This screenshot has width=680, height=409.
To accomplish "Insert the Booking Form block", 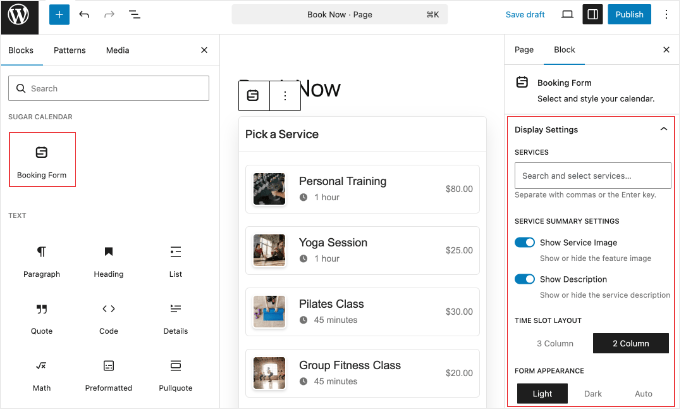I will coord(42,159).
